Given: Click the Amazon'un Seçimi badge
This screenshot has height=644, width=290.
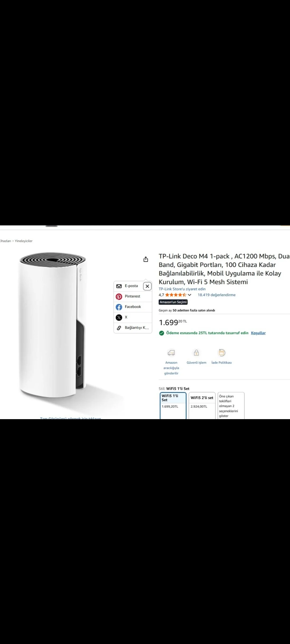Looking at the screenshot, I should pos(173,302).
